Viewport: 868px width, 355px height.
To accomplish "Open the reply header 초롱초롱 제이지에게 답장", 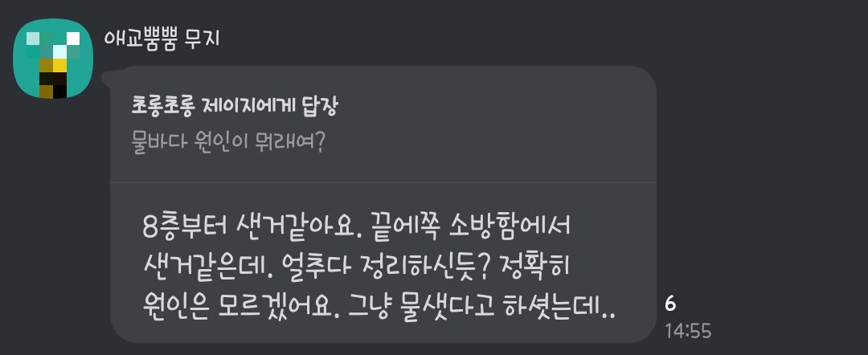I will pyautogui.click(x=234, y=106).
